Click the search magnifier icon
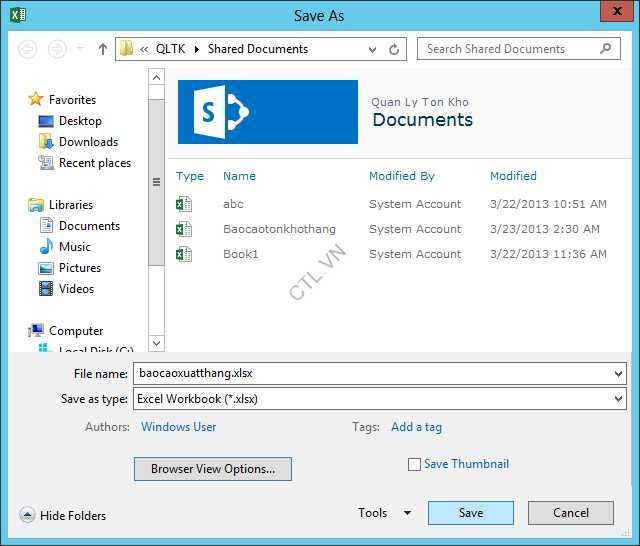The height and width of the screenshot is (546, 640). point(606,48)
